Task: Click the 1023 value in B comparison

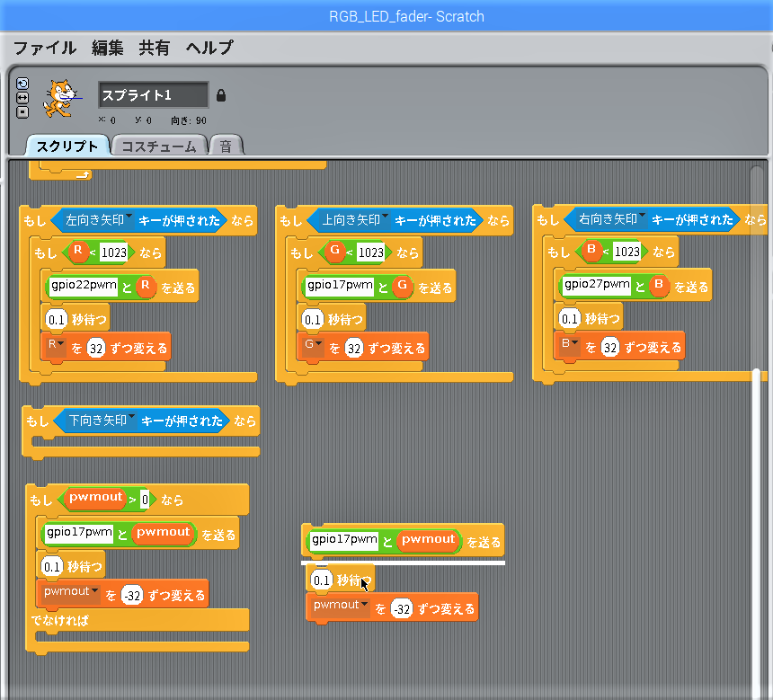Action: [x=627, y=252]
